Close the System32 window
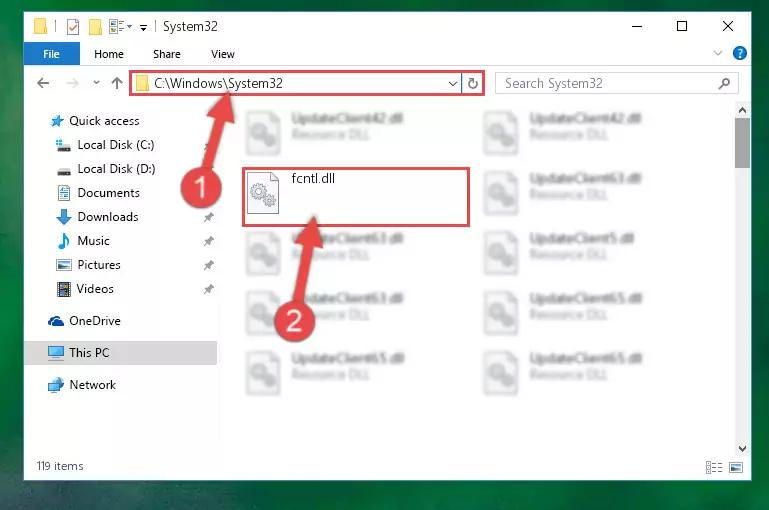The width and height of the screenshot is (769, 510). (728, 26)
